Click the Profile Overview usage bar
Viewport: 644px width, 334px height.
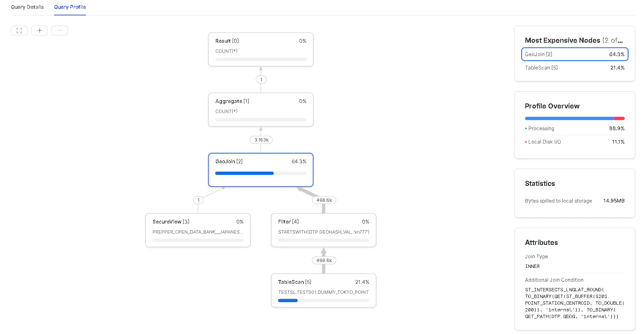click(574, 118)
